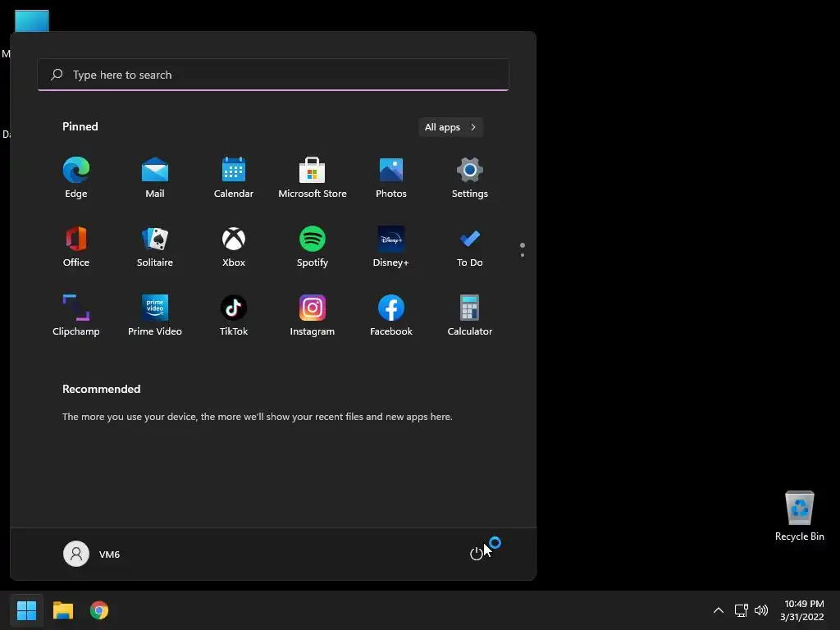This screenshot has height=630, width=840.
Task: Open the To Do app
Action: 470,247
